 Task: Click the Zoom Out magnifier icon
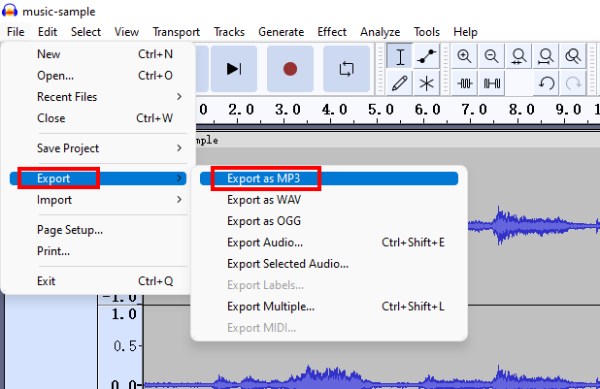[x=491, y=57]
